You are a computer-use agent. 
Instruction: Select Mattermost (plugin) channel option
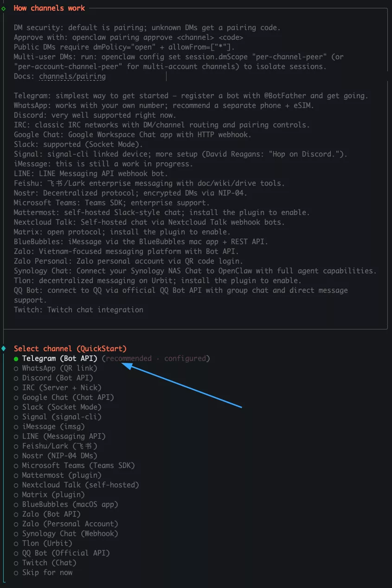click(x=62, y=475)
